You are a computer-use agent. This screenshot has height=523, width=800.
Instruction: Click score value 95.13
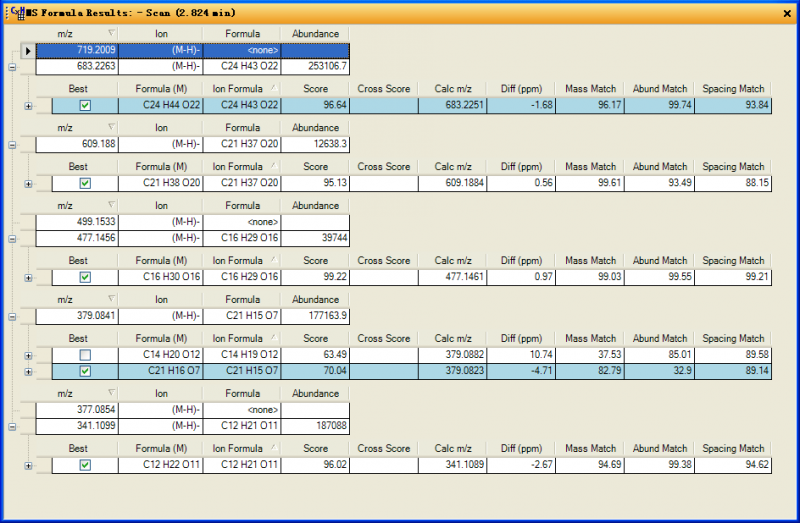315,183
